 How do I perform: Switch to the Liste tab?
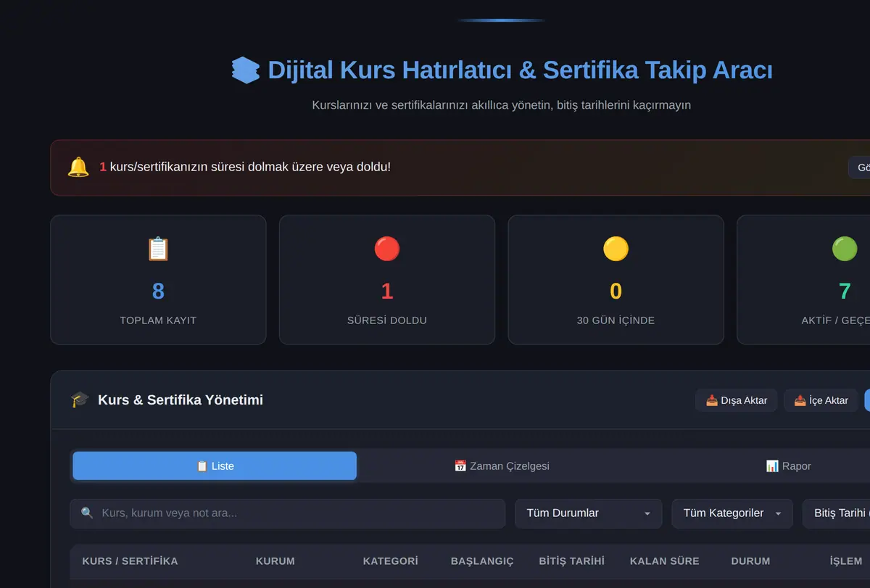click(215, 465)
